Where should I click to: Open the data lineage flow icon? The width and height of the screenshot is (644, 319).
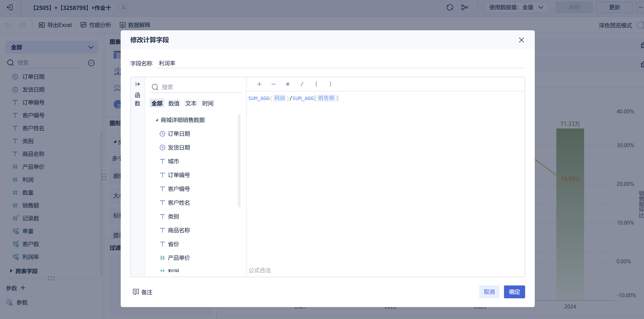click(464, 8)
